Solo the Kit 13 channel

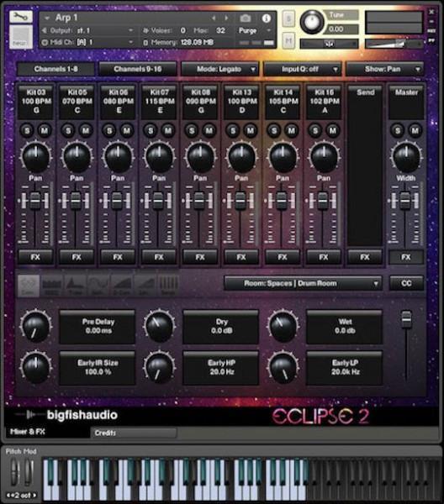point(233,130)
